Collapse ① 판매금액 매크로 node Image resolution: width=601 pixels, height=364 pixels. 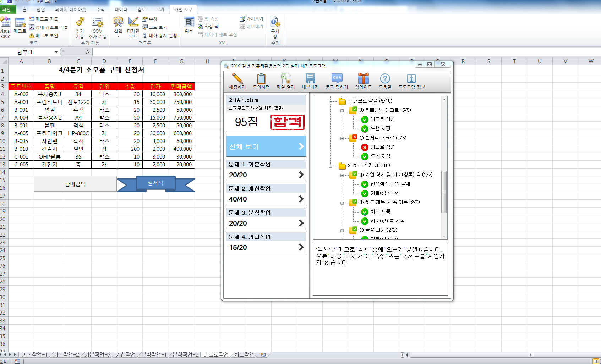(x=342, y=111)
